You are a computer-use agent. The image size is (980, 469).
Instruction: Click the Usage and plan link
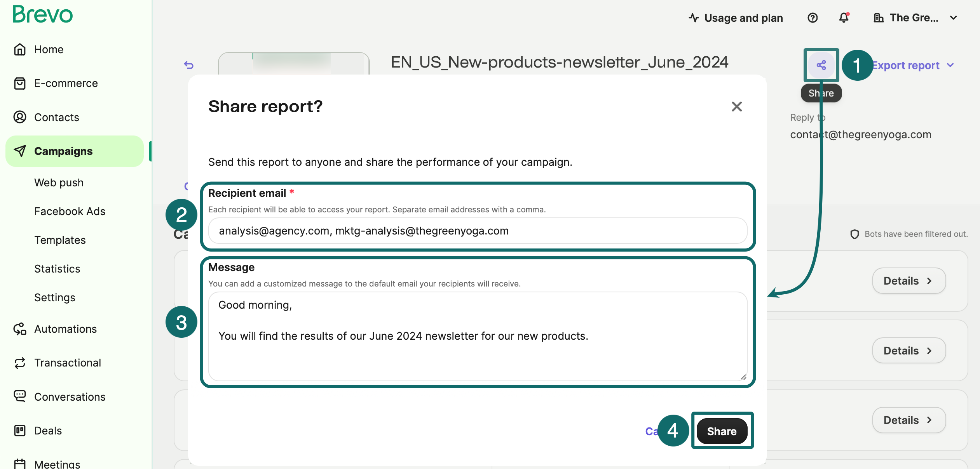pyautogui.click(x=743, y=18)
